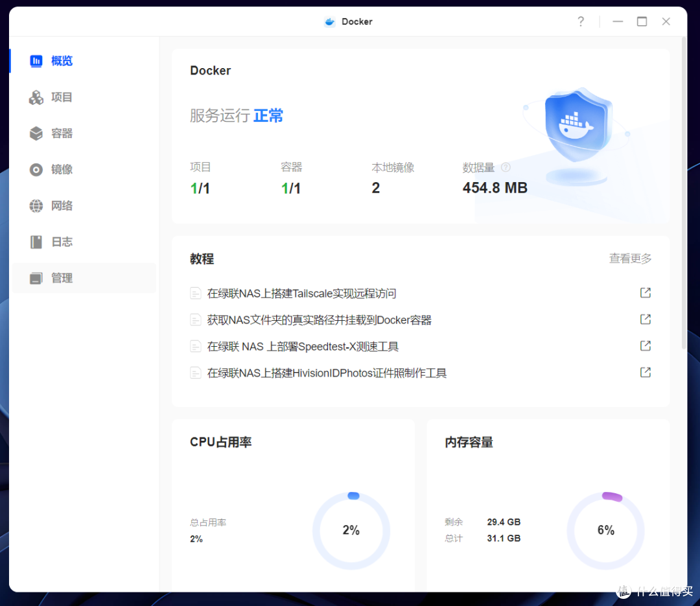
Task: Click the 网络 globe icon in sidebar
Action: [x=36, y=206]
